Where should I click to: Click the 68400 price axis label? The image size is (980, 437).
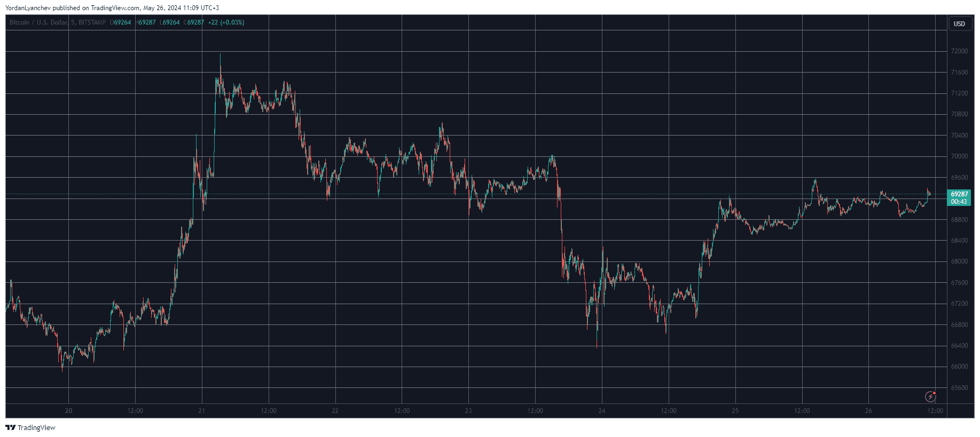959,241
